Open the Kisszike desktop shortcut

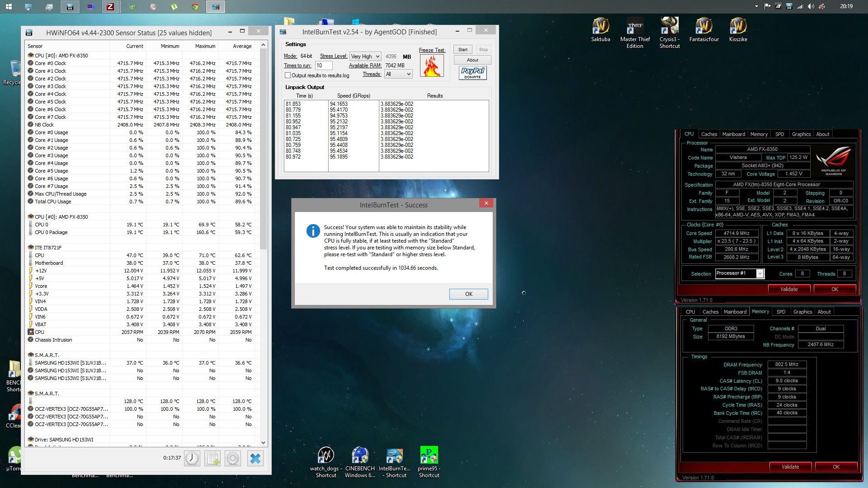738,29
